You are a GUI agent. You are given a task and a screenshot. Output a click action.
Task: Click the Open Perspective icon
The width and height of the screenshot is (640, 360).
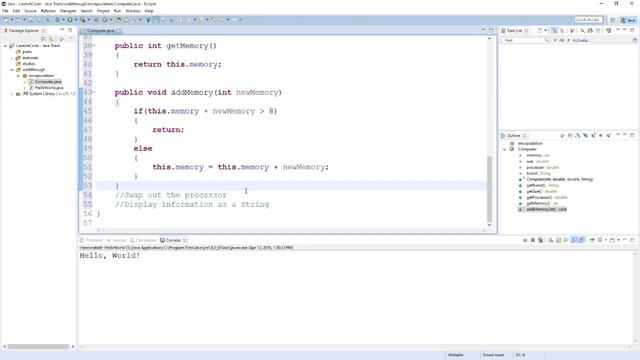[613, 20]
